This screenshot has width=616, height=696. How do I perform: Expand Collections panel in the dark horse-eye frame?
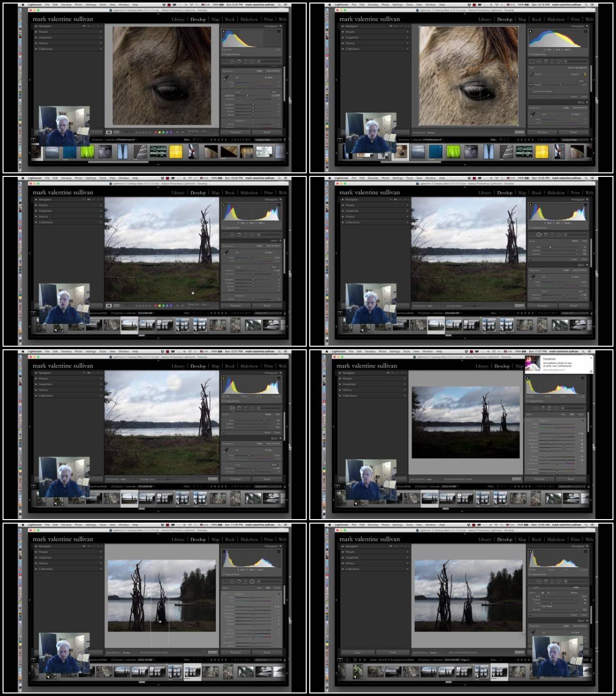37,49
